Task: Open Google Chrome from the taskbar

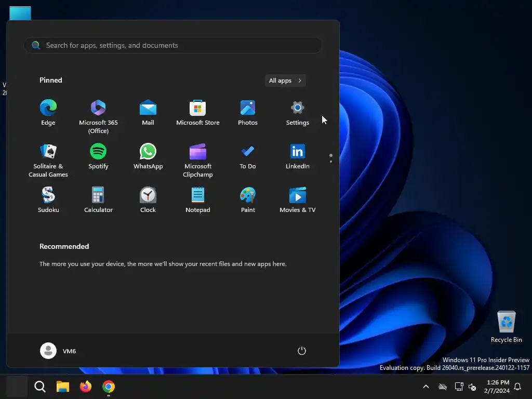Action: point(109,387)
